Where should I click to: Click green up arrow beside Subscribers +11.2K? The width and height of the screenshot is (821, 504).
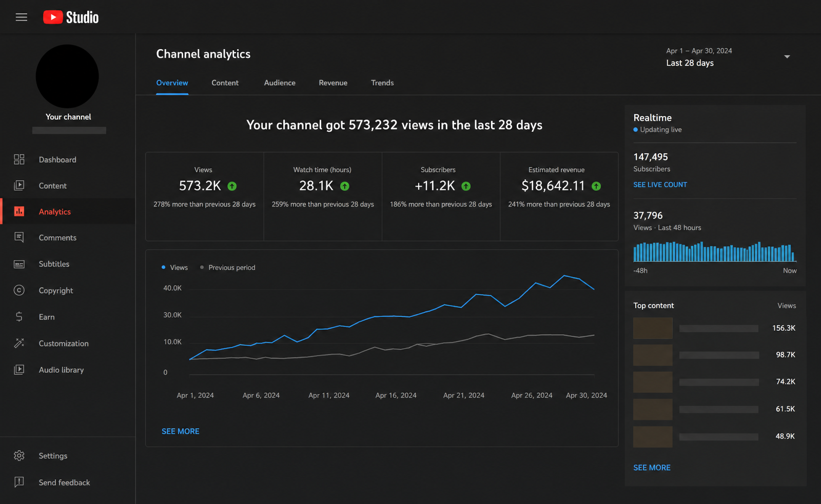tap(466, 186)
